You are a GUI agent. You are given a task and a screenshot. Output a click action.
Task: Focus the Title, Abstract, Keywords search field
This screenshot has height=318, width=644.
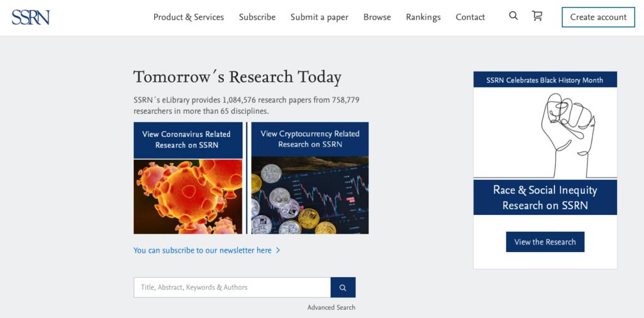pyautogui.click(x=232, y=288)
